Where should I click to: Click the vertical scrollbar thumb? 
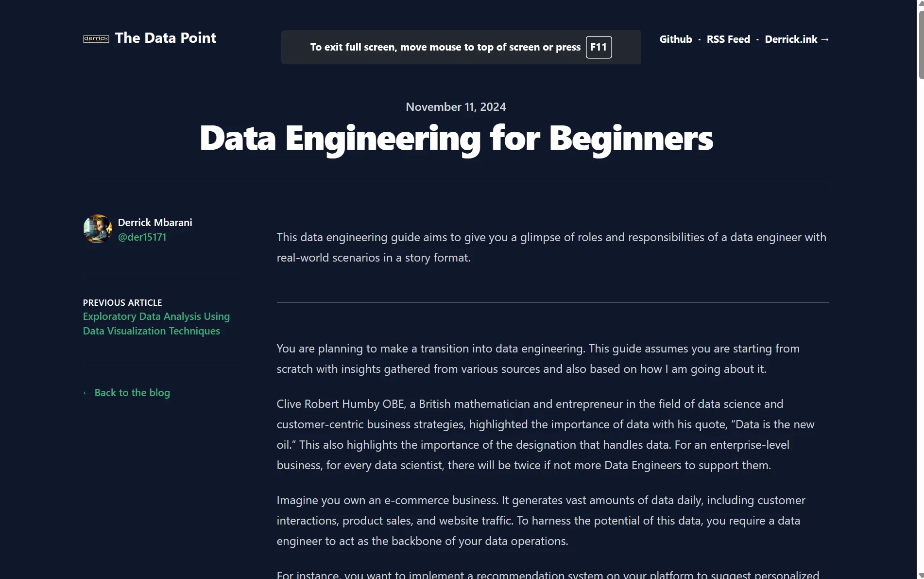click(x=921, y=44)
